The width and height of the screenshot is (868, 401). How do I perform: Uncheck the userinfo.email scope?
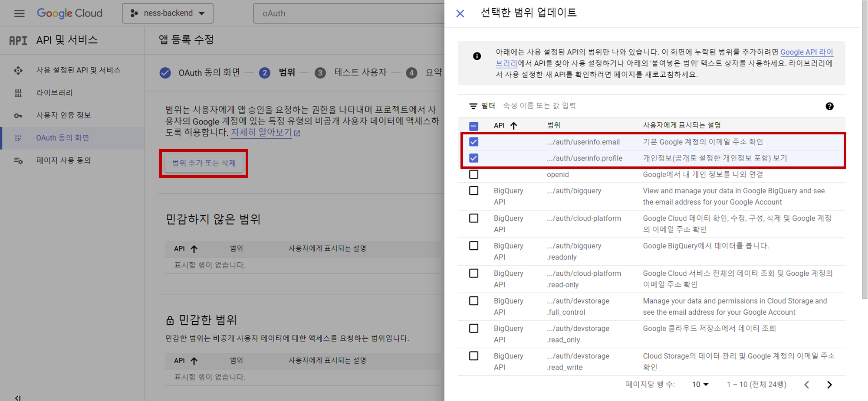473,142
